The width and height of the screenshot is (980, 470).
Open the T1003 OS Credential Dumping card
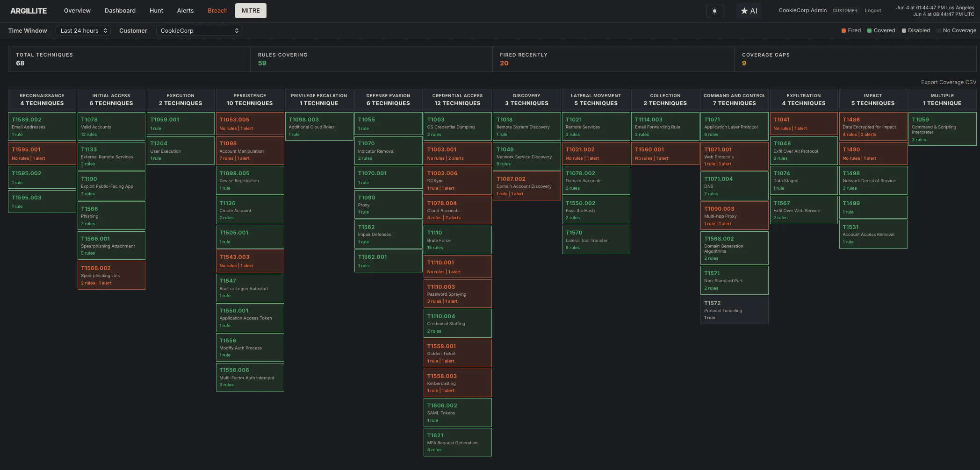coord(457,126)
